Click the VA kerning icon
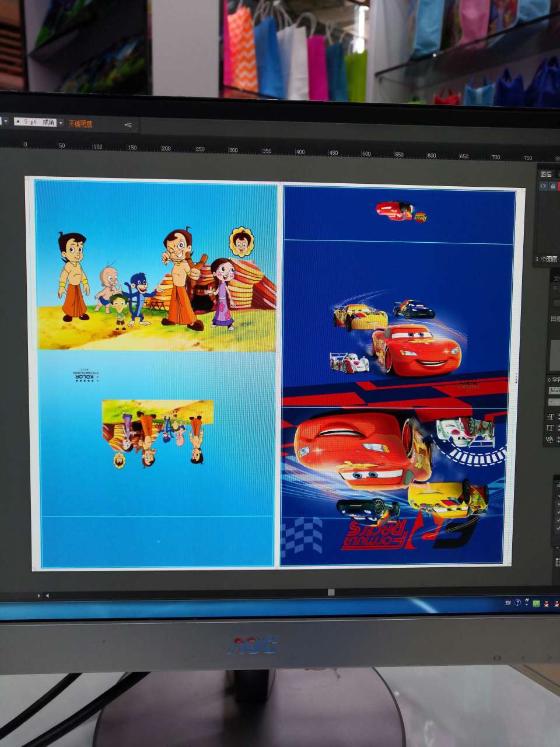Viewport: 560px width, 747px height. (549, 439)
